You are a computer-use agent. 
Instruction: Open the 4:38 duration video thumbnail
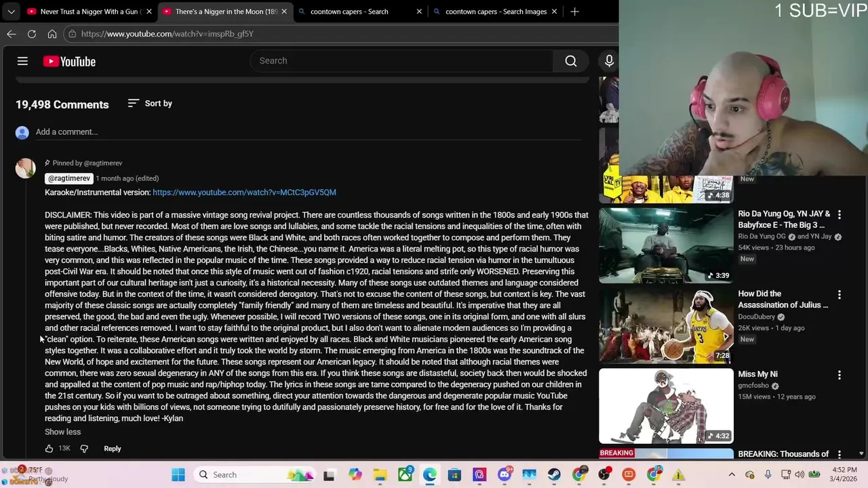tap(666, 189)
